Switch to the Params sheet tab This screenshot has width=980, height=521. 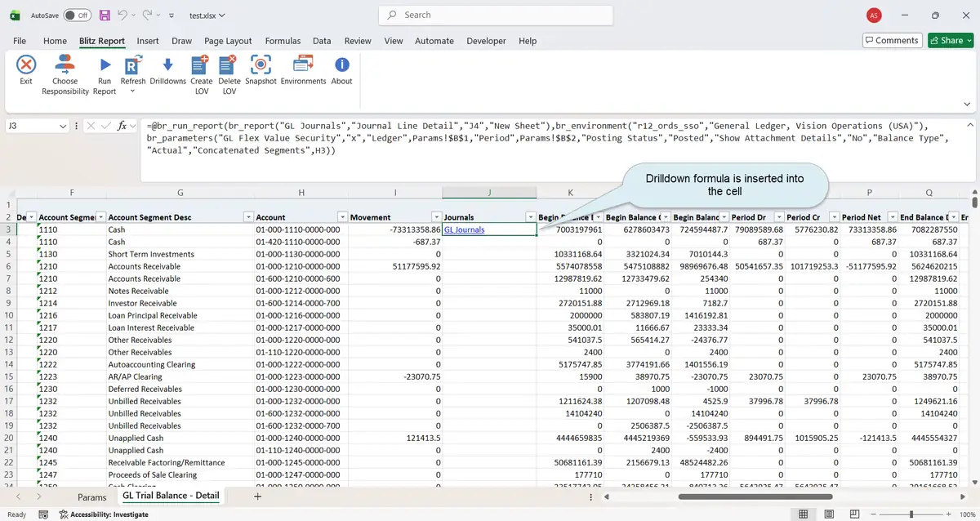click(92, 497)
